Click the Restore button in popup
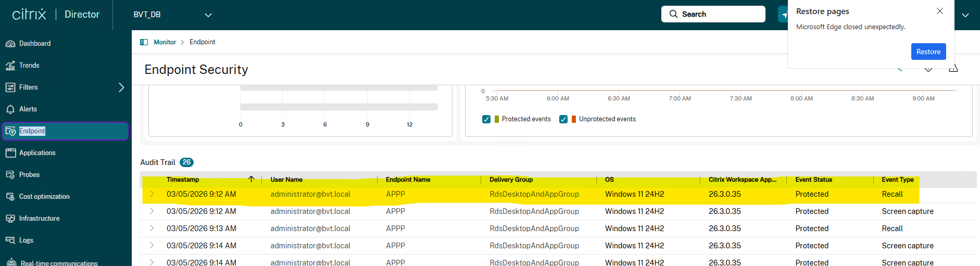 point(928,52)
